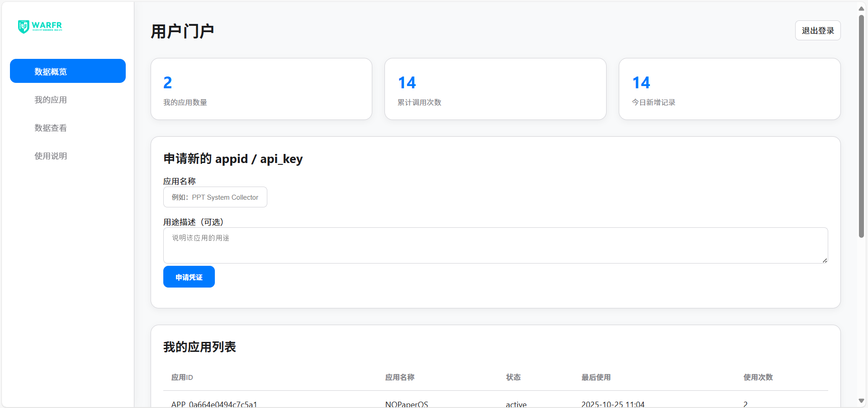Click the scrollbar down arrow
This screenshot has height=408, width=868.
(861, 401)
